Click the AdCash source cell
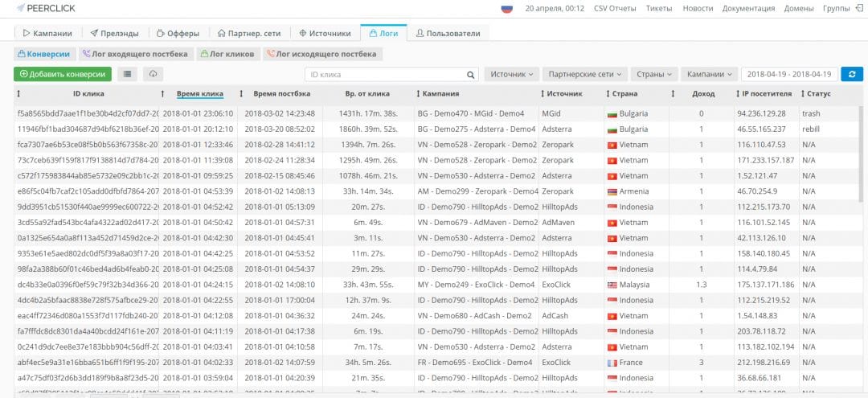Screen dimensions: 868x398 (555, 316)
